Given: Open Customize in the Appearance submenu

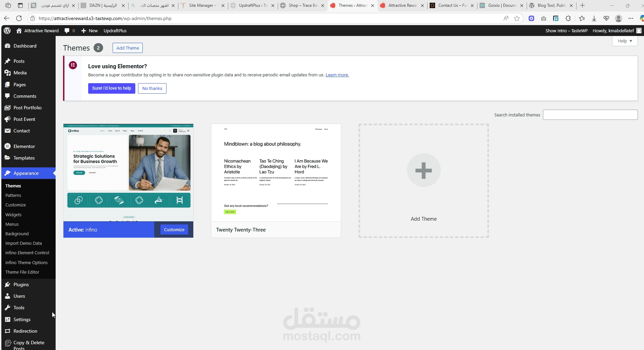Looking at the screenshot, I should (16, 205).
